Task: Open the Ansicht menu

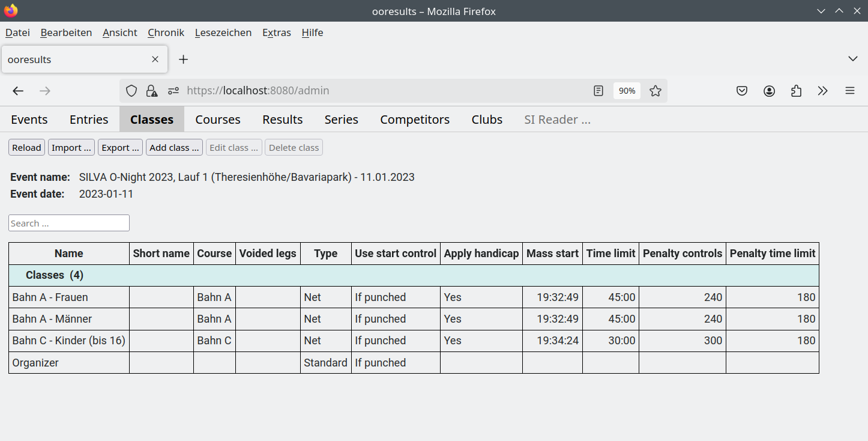Action: [120, 32]
